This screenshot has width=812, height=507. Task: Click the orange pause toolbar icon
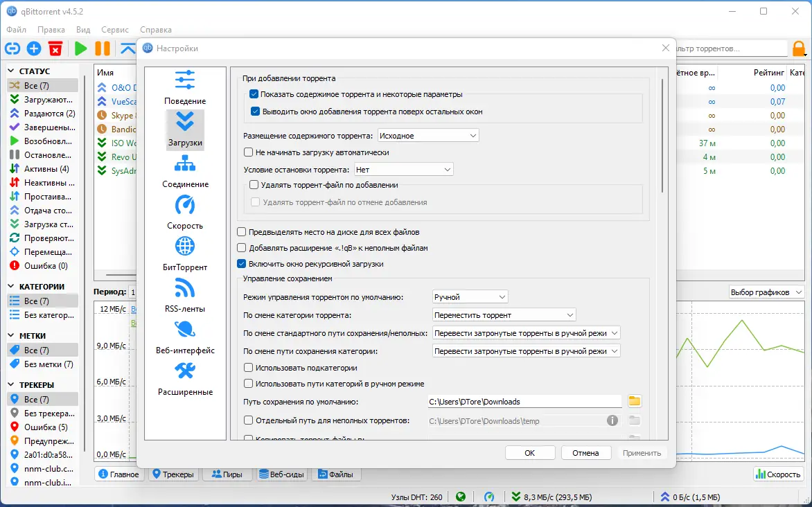pos(103,48)
